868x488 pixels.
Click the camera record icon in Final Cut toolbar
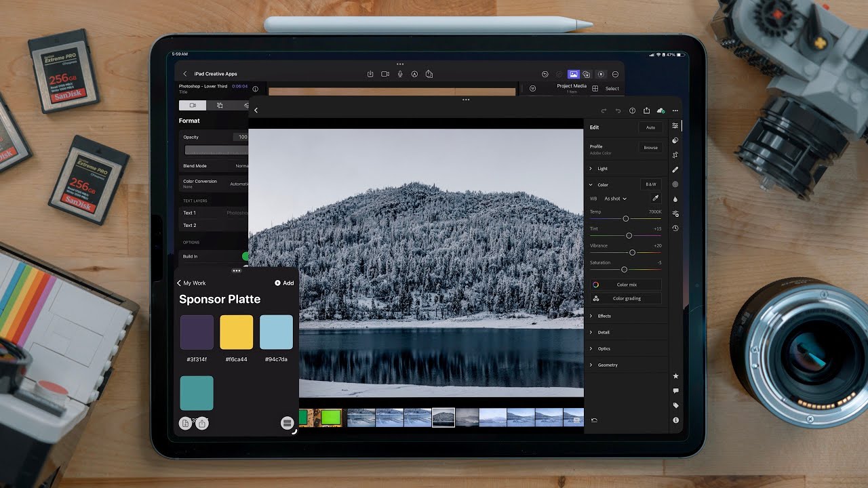pyautogui.click(x=385, y=74)
